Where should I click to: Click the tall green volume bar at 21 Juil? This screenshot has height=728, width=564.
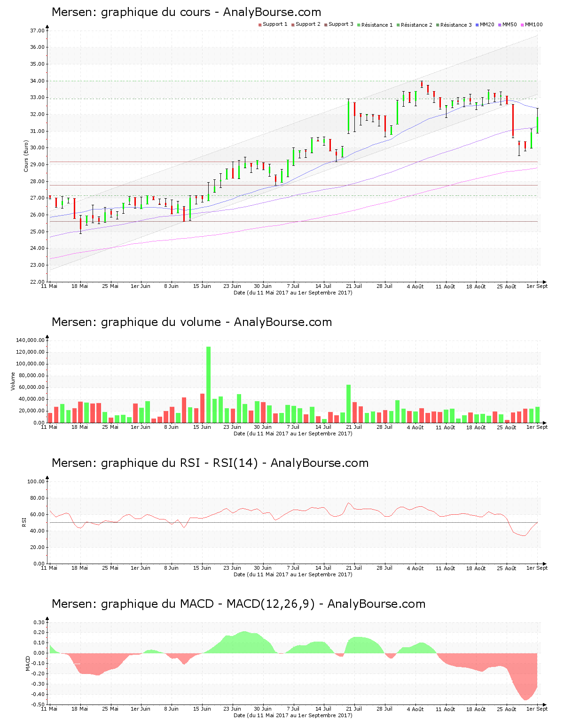[348, 404]
